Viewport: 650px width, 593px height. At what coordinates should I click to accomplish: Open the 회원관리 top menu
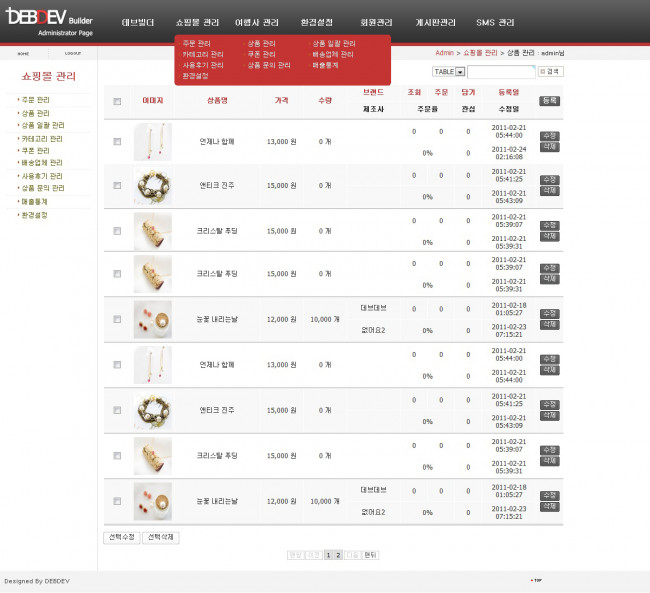(376, 22)
